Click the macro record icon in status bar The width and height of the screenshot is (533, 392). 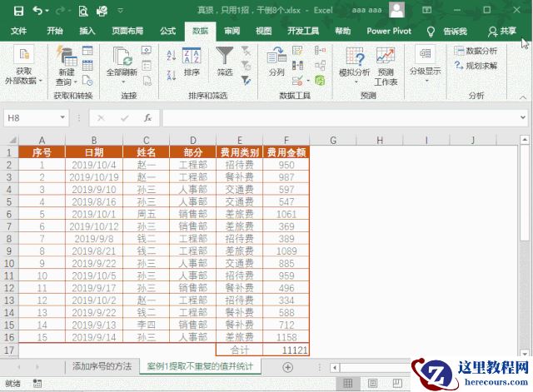(37, 384)
